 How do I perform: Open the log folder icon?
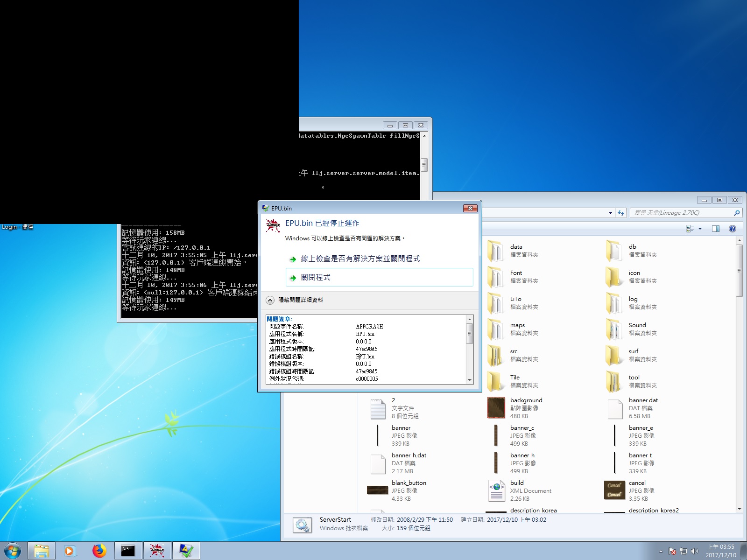(x=614, y=303)
